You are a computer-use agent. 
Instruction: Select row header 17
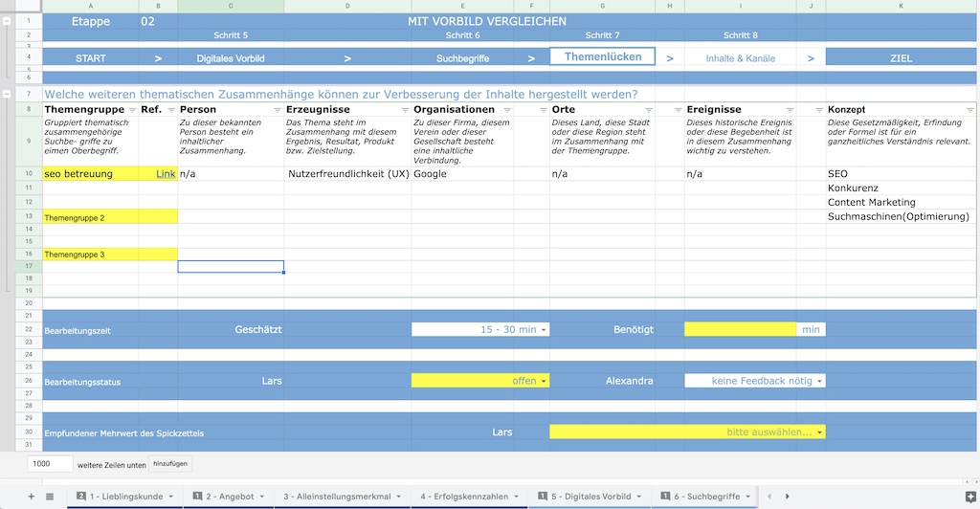coord(29,267)
